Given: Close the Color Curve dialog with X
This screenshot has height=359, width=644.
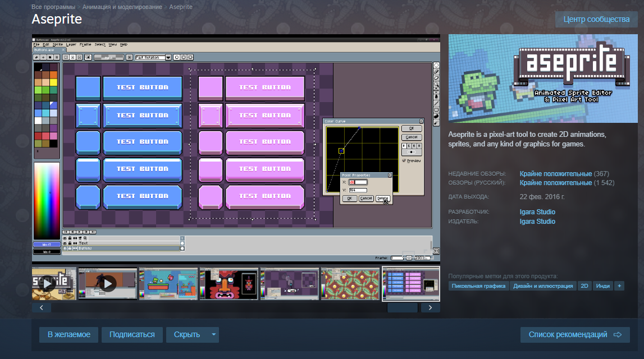Looking at the screenshot, I should coord(421,121).
